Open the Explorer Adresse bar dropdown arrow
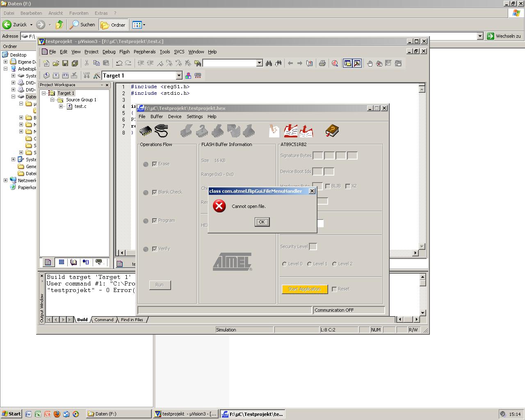This screenshot has height=420, width=525. click(x=480, y=36)
